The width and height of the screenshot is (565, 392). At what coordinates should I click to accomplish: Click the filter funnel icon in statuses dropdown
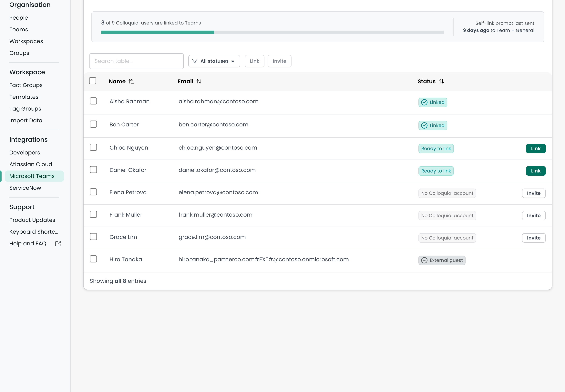[x=194, y=61]
